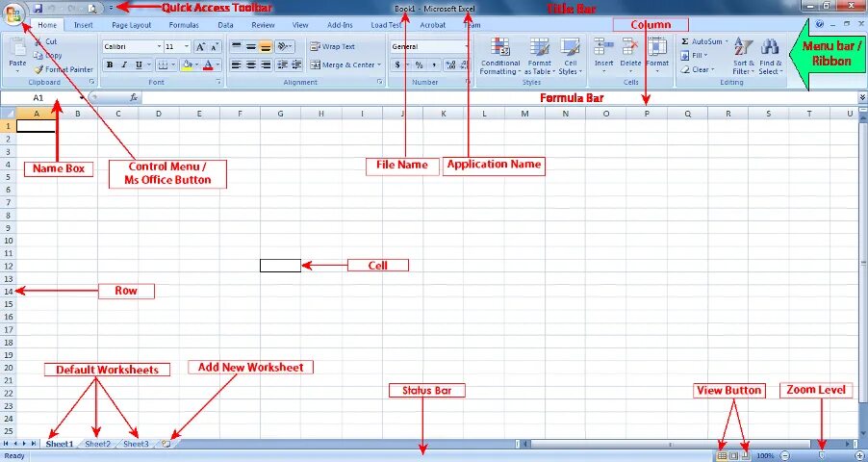The image size is (868, 462).
Task: Increase font size with Grow Font icon
Action: (x=200, y=47)
